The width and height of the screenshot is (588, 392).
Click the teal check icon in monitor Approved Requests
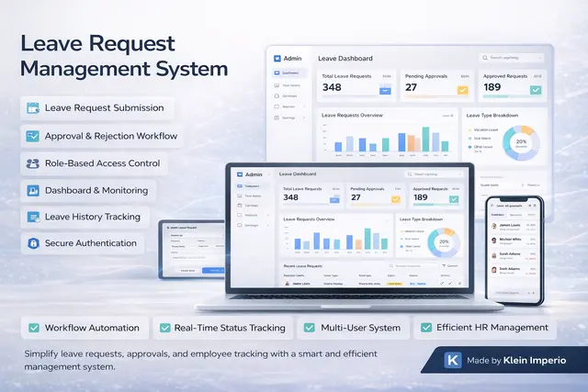pos(536,90)
